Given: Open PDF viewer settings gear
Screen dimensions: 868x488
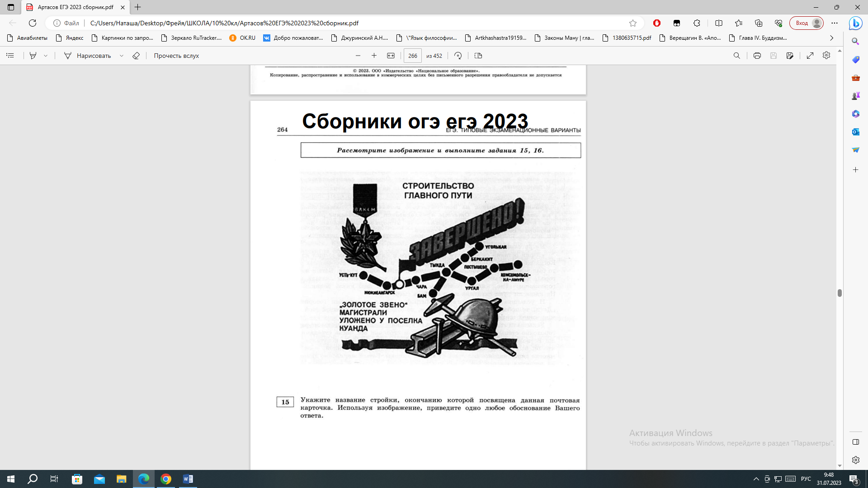Looking at the screenshot, I should [x=826, y=55].
